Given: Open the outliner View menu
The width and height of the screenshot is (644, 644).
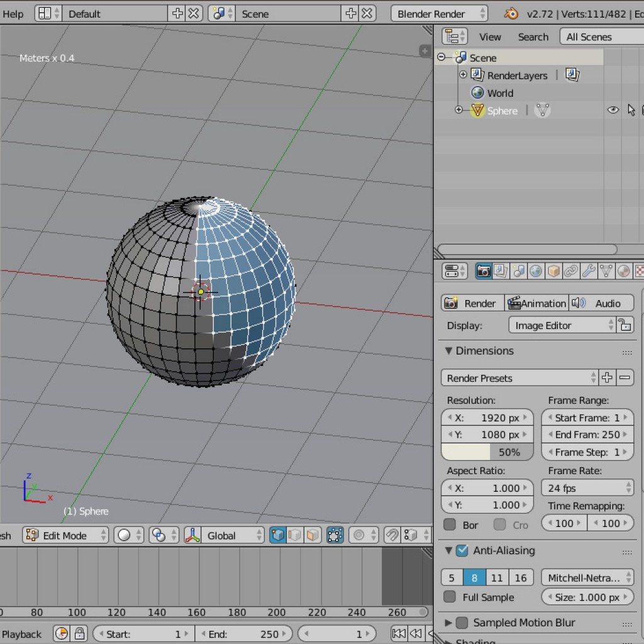Looking at the screenshot, I should (x=490, y=36).
